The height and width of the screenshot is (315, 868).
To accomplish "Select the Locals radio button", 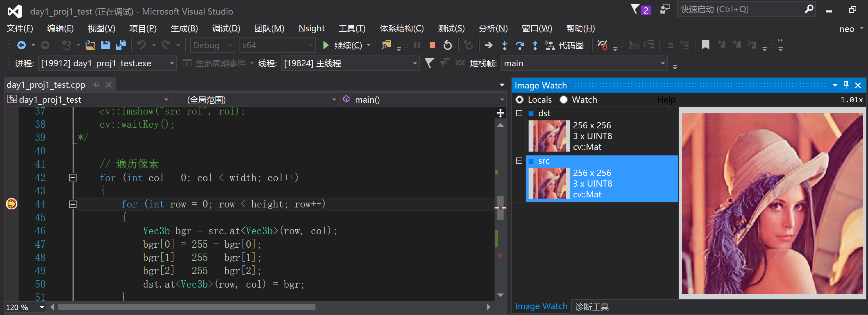I will (520, 100).
